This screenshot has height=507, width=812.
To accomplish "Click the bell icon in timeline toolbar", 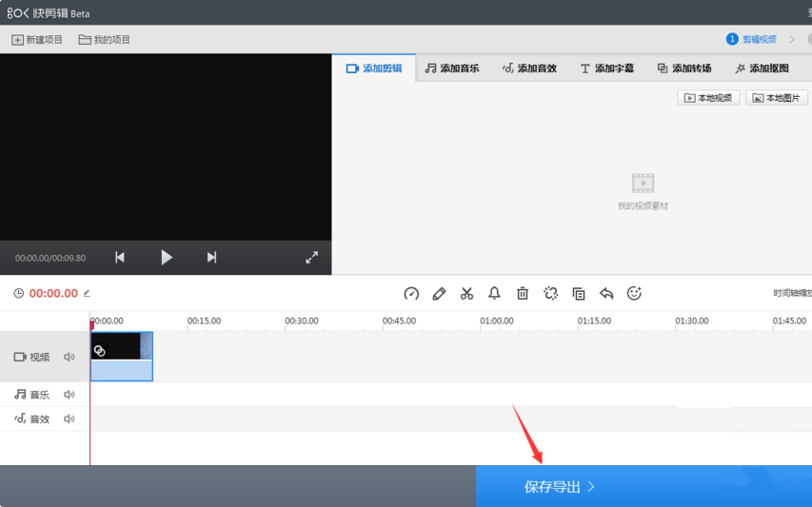I will 494,294.
